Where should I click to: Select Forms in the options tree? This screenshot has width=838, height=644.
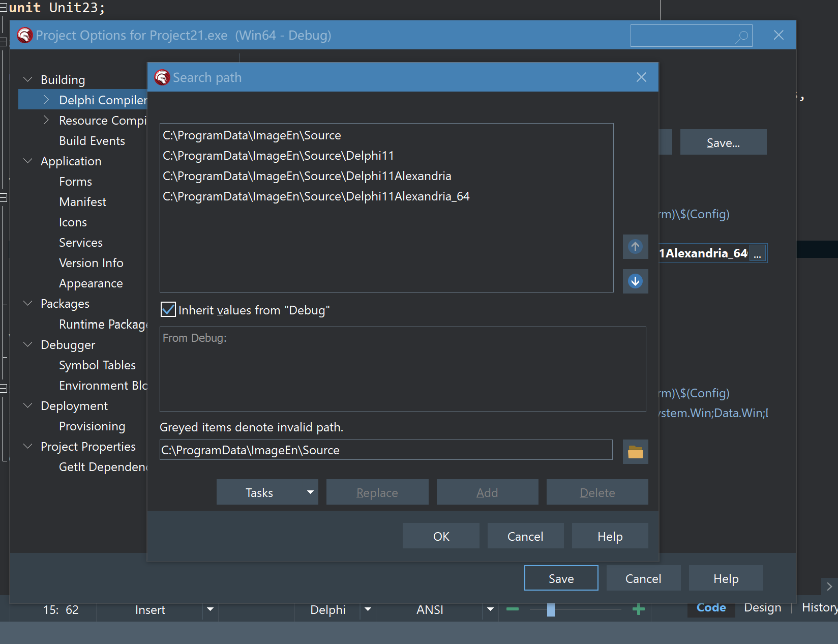pos(75,182)
